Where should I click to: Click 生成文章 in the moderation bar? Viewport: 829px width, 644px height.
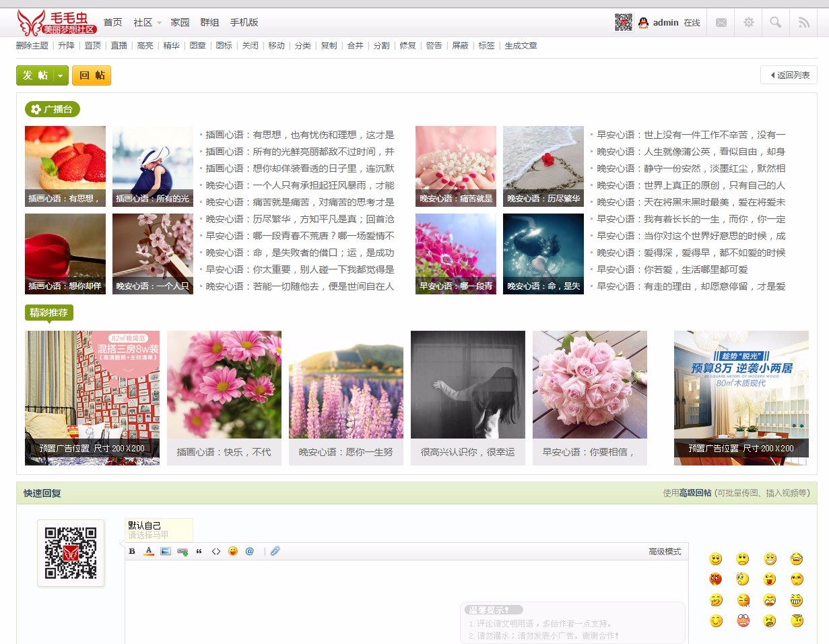pyautogui.click(x=521, y=46)
